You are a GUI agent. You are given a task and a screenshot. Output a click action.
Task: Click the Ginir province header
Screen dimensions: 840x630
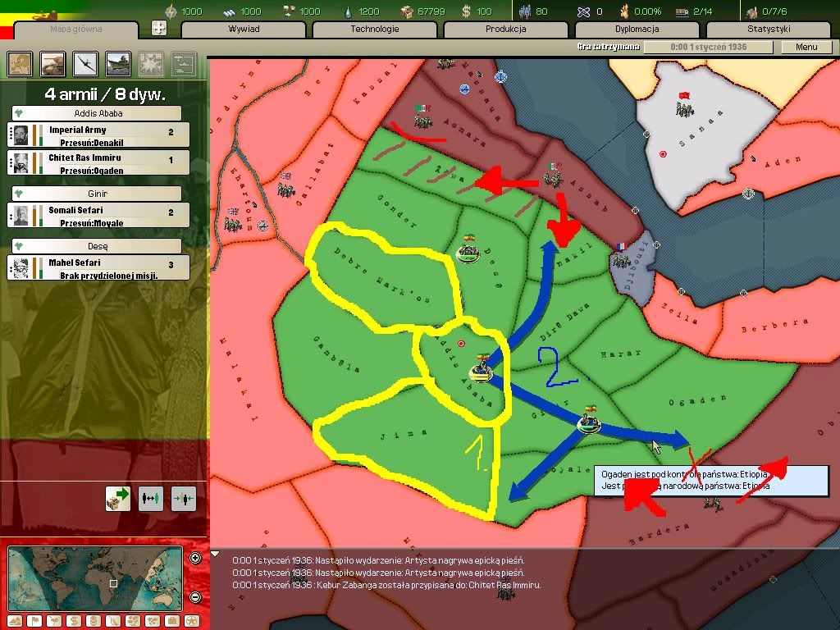pyautogui.click(x=97, y=194)
